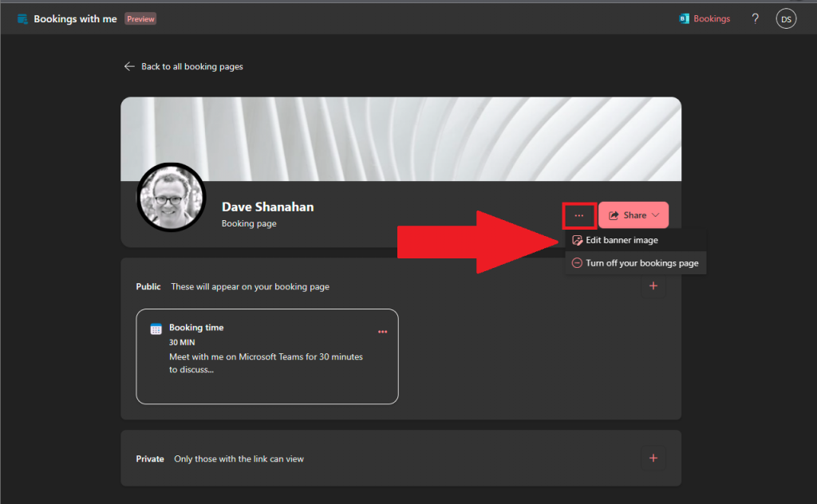Add a new private meeting type
This screenshot has width=817, height=504.
click(x=653, y=459)
